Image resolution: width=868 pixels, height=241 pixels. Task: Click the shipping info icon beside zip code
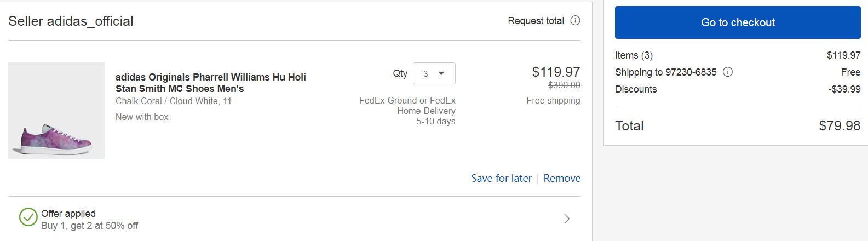[x=728, y=72]
